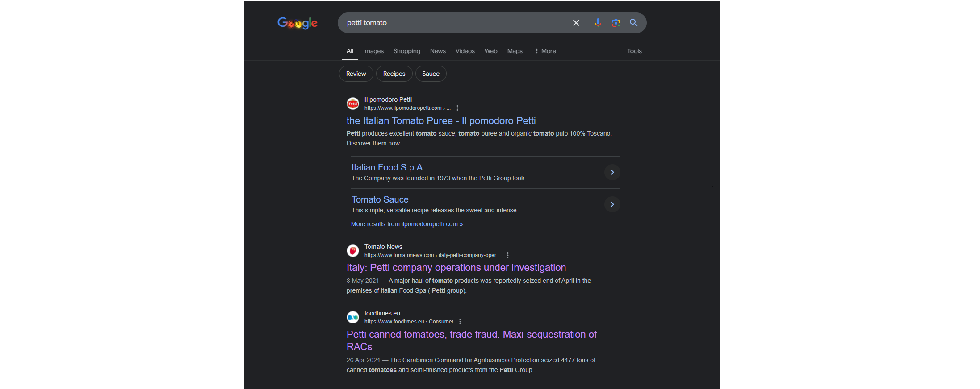Switch to the Web tab
The width and height of the screenshot is (980, 389).
[x=491, y=51]
